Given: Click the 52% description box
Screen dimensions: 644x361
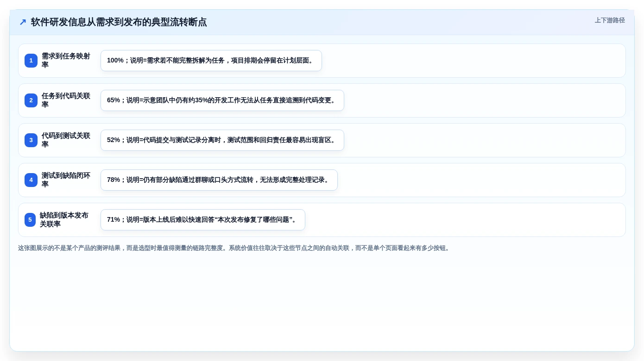Looking at the screenshot, I should tap(222, 140).
